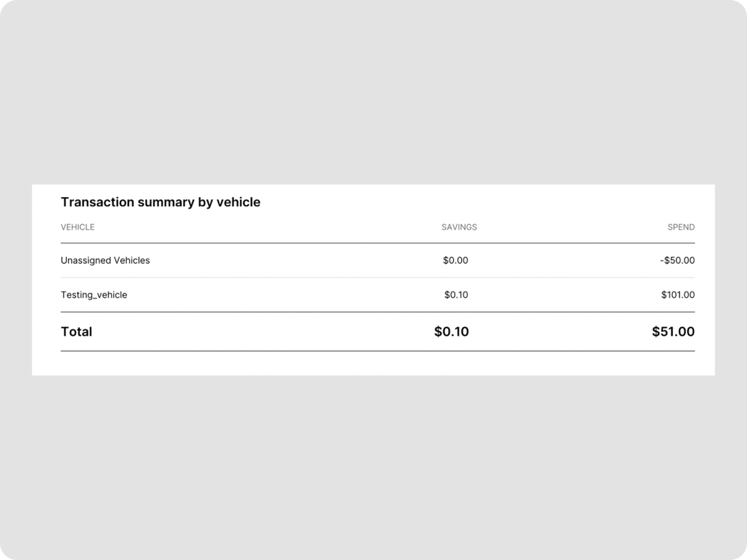Click the -$50.00 spend amount
The height and width of the screenshot is (560, 747).
(x=677, y=260)
